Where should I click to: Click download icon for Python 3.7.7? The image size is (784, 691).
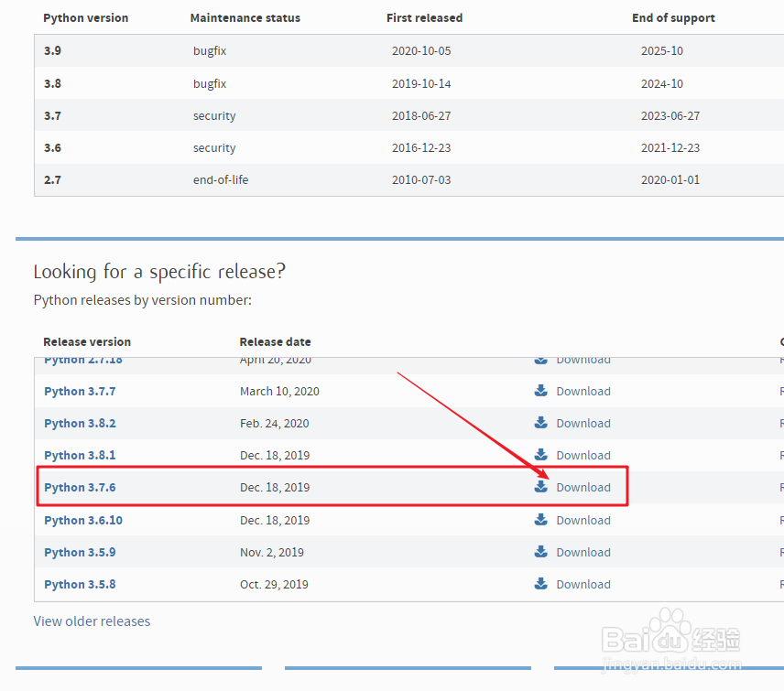(x=540, y=391)
